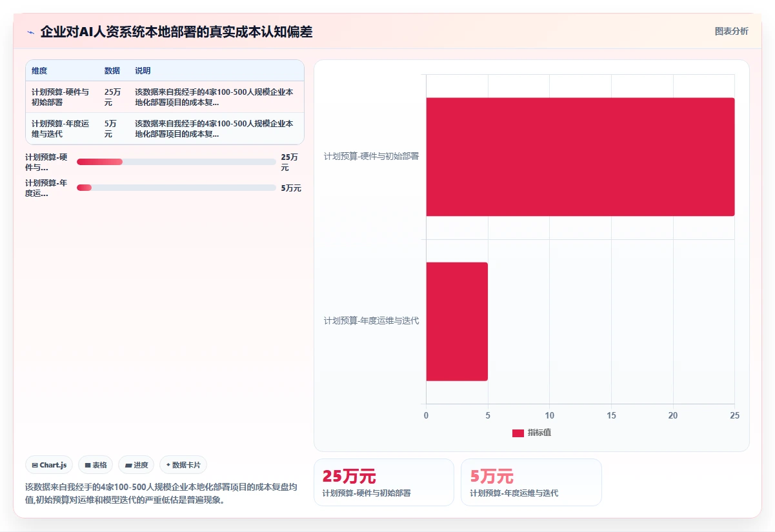Click the description in the 年度运维与迭代 row
The height and width of the screenshot is (532, 775).
215,129
